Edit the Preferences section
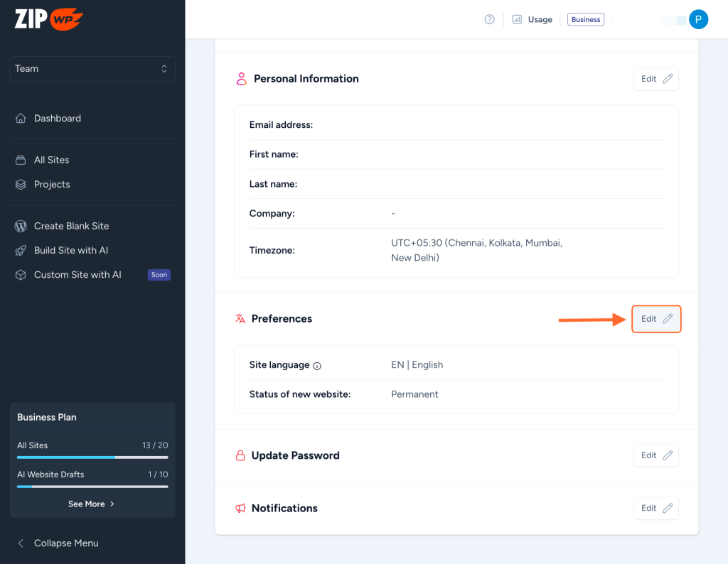728x564 pixels. [656, 319]
